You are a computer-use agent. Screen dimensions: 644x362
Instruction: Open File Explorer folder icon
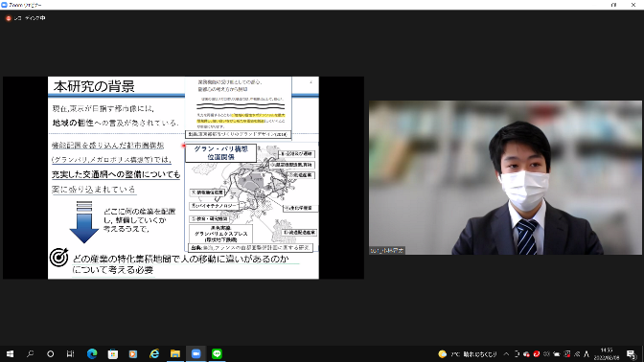pyautogui.click(x=175, y=353)
